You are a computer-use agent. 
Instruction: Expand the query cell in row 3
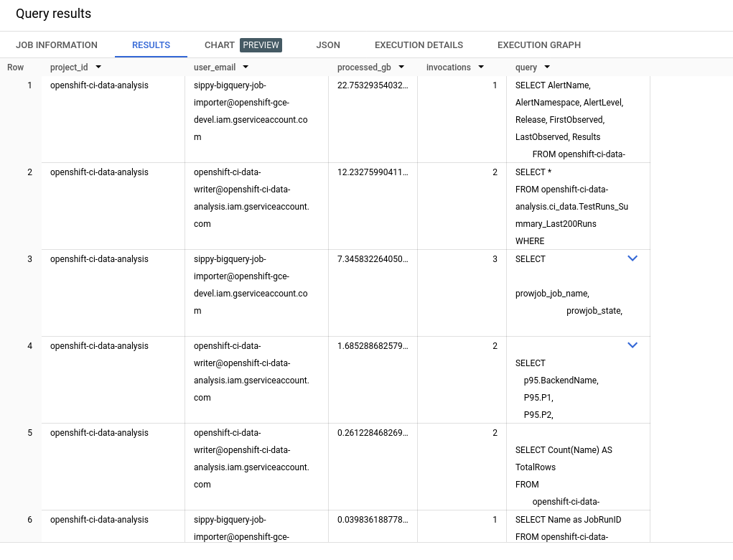click(x=632, y=258)
